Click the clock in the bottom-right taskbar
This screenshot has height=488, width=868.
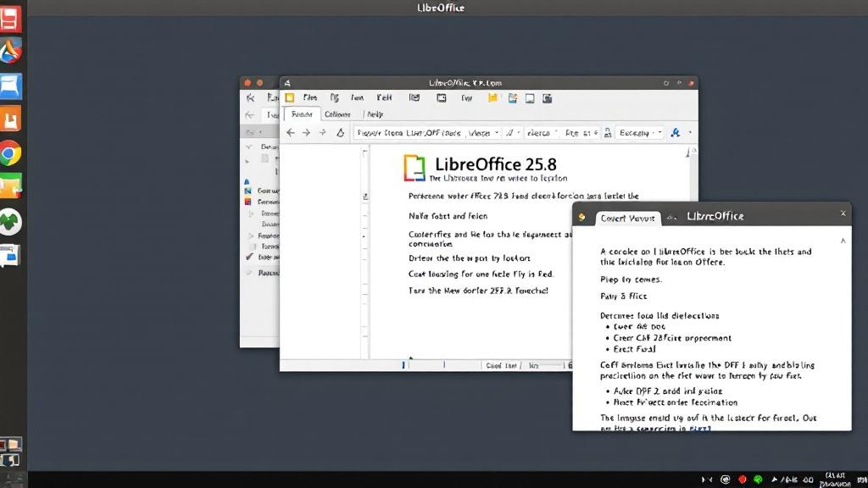(x=835, y=480)
